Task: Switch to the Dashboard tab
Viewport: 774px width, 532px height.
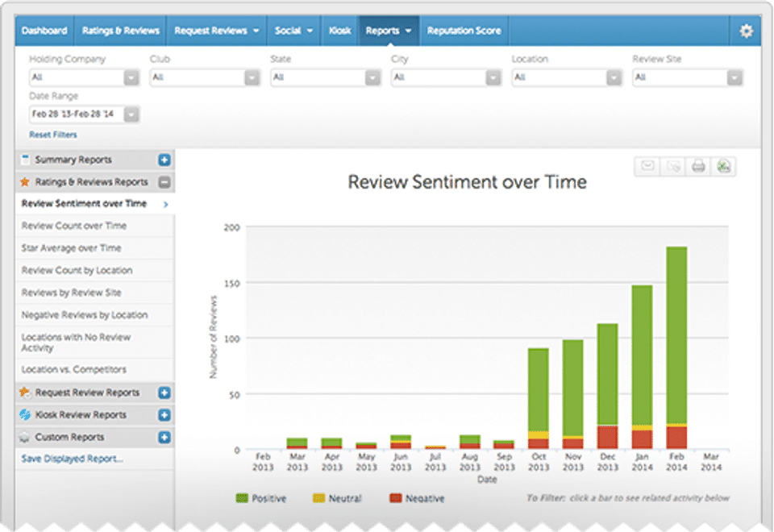Action: pyautogui.click(x=44, y=31)
